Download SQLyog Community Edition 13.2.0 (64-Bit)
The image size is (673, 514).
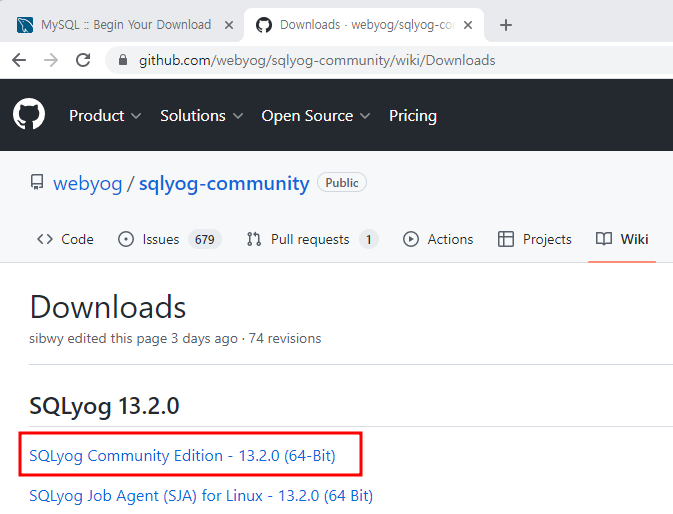tap(182, 456)
